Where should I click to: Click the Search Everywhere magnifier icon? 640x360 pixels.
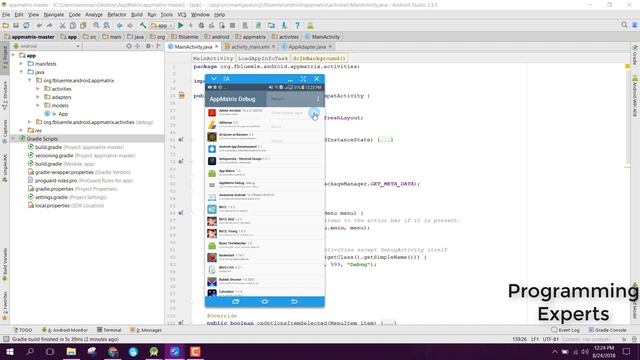(624, 25)
